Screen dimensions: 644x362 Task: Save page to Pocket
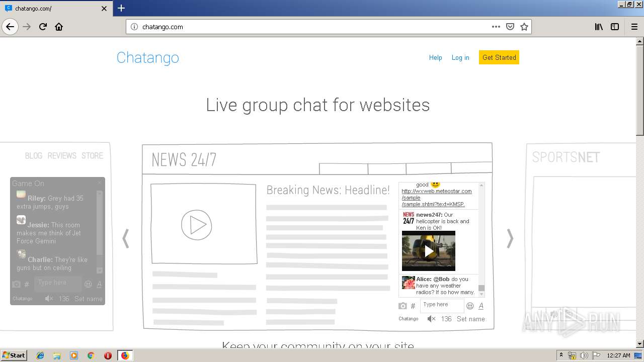510,27
